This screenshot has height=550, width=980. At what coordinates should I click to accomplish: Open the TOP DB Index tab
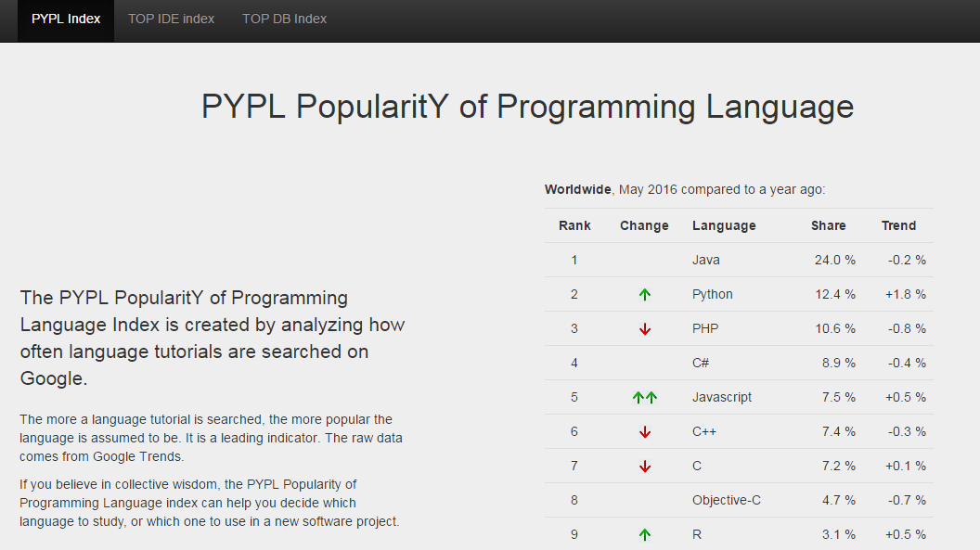pyautogui.click(x=284, y=18)
